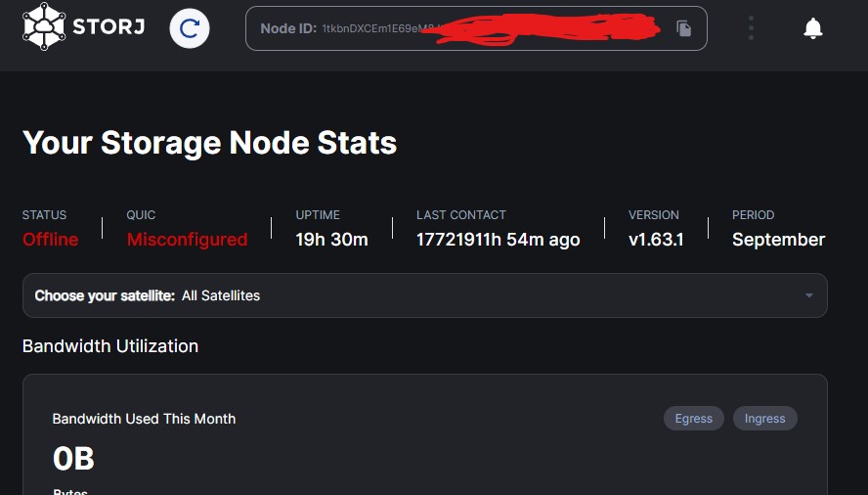
Task: Open the Choose your satellite dropdown
Action: pos(424,295)
